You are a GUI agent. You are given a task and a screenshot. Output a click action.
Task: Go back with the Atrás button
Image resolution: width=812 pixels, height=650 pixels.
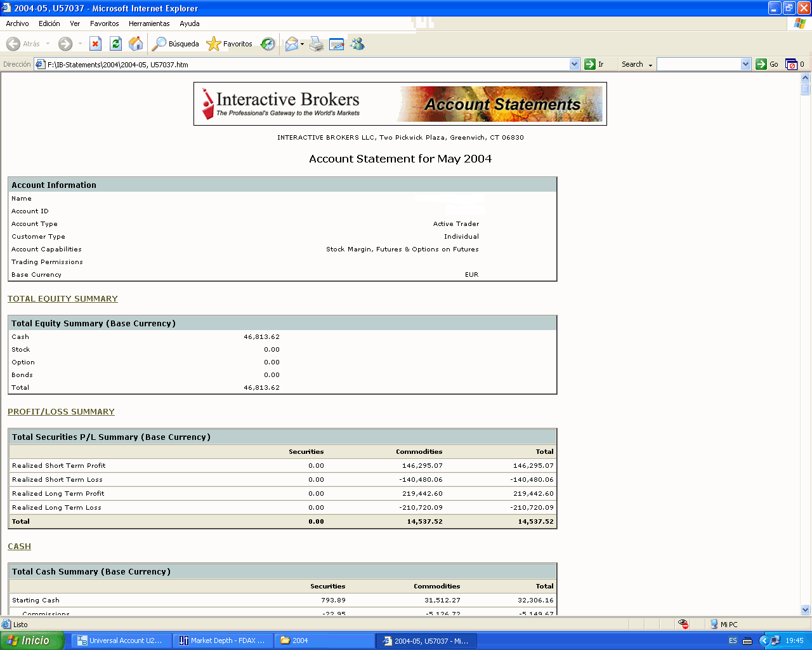tap(23, 44)
